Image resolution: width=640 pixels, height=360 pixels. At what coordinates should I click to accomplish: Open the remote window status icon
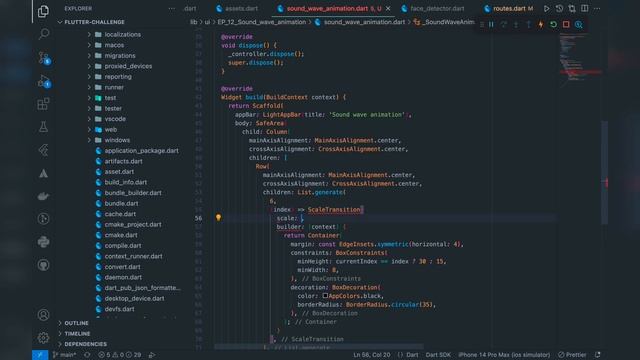[40, 355]
